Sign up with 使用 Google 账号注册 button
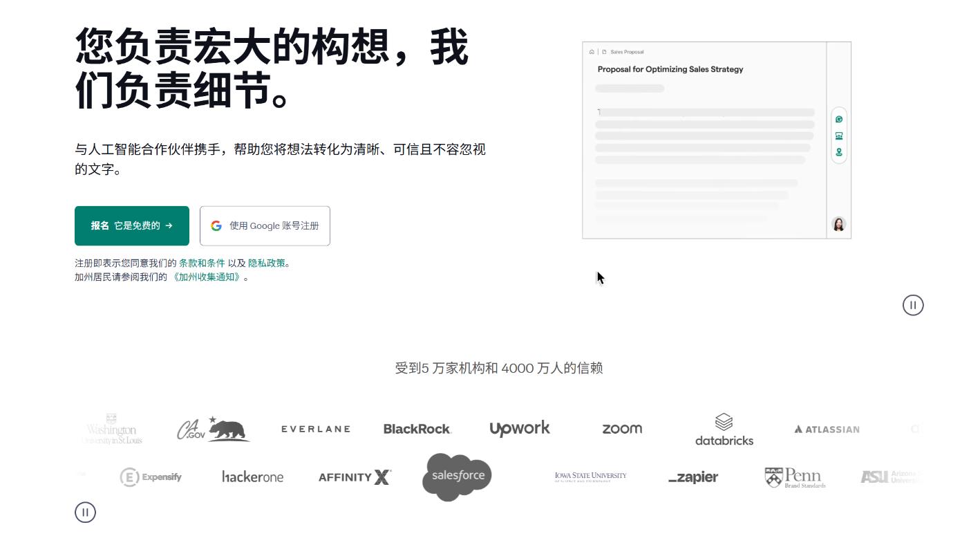This screenshot has width=980, height=554. (265, 225)
